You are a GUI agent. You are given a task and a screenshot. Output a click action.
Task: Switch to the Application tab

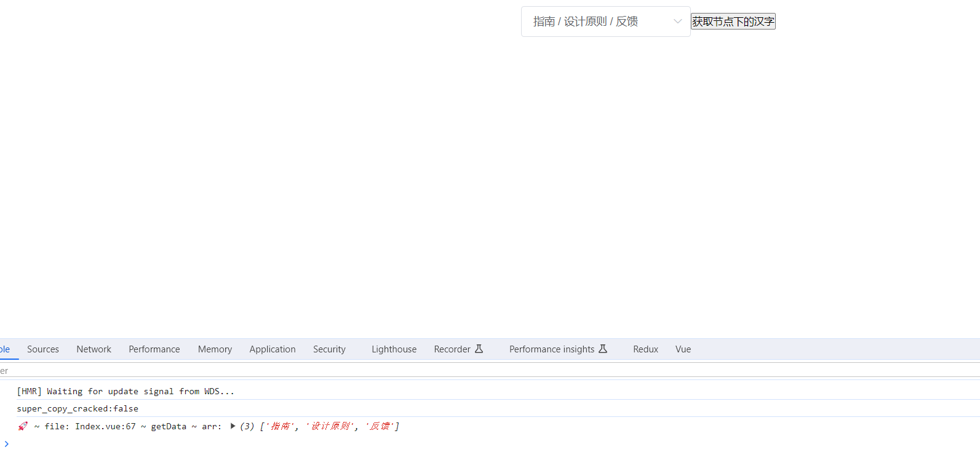tap(273, 349)
